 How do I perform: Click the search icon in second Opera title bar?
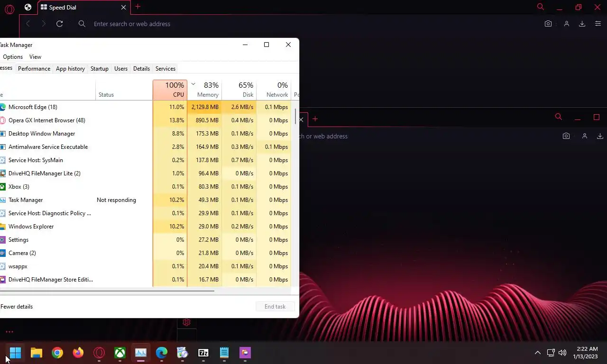558,117
